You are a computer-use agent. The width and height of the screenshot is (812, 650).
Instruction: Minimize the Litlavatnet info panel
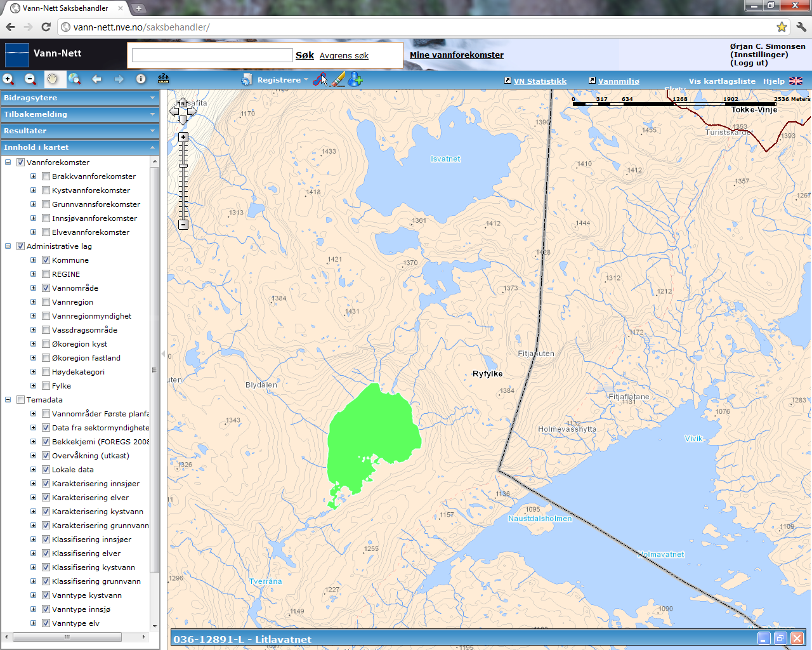point(764,639)
